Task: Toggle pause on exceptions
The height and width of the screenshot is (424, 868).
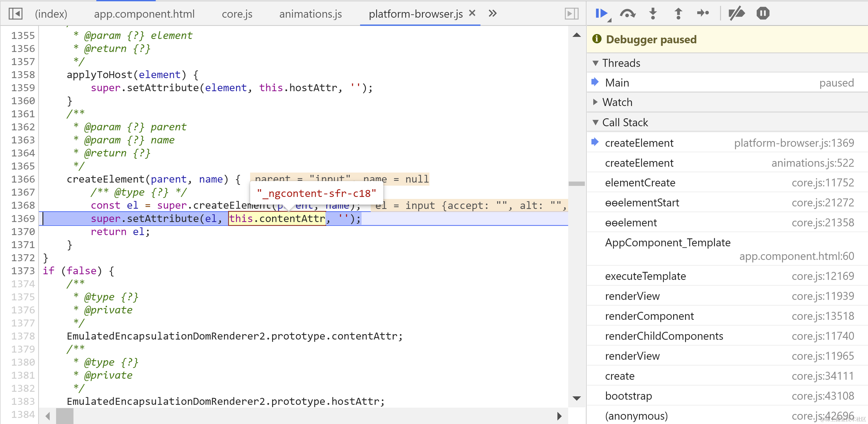Action: pyautogui.click(x=763, y=13)
